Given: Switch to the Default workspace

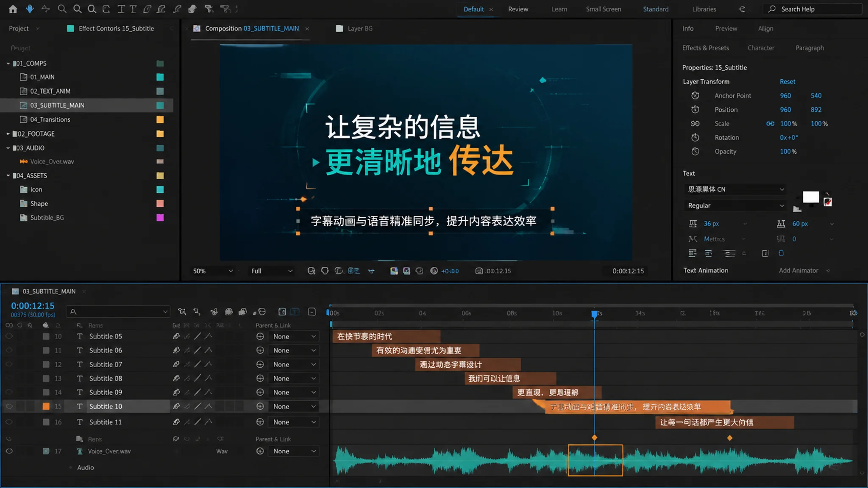Looking at the screenshot, I should pos(473,9).
